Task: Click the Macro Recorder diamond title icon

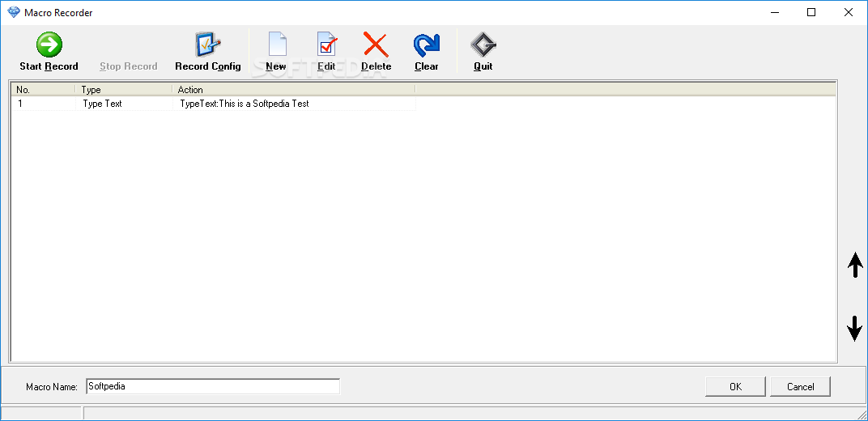Action: click(13, 12)
